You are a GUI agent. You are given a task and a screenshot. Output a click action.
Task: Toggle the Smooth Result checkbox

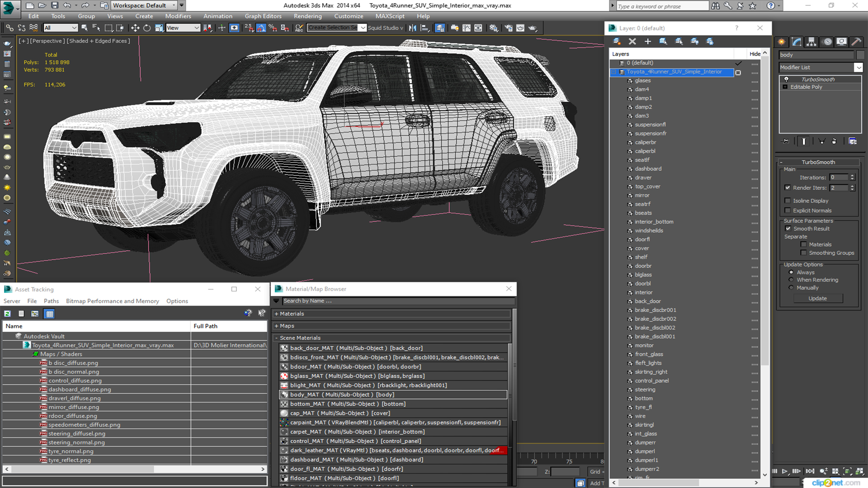(788, 229)
